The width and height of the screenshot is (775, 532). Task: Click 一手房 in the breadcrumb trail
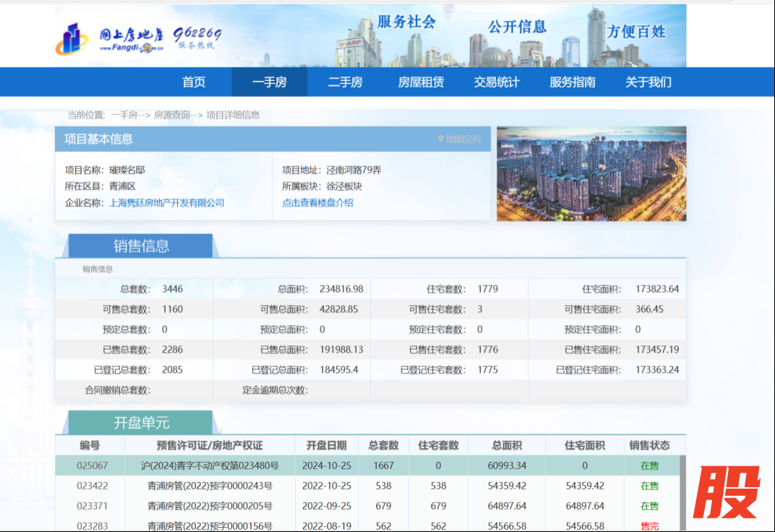126,114
